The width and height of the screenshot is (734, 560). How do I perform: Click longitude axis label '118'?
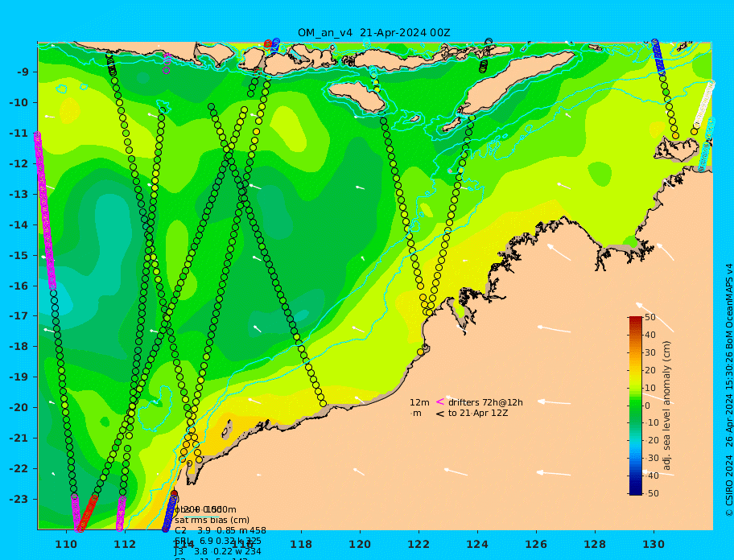click(x=301, y=545)
